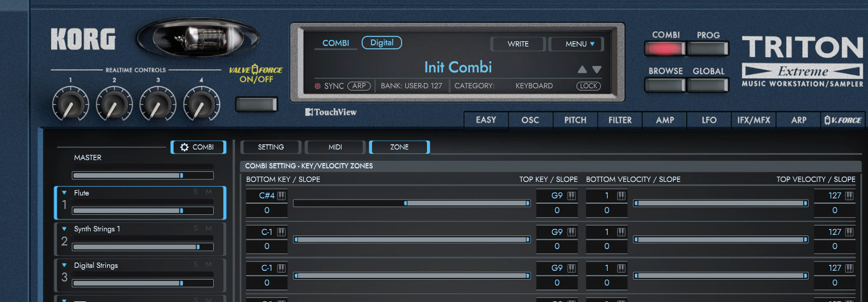The height and width of the screenshot is (302, 868).
Task: Open keyboard picker for Synth Strings 1 bottom key
Action: pyautogui.click(x=281, y=232)
